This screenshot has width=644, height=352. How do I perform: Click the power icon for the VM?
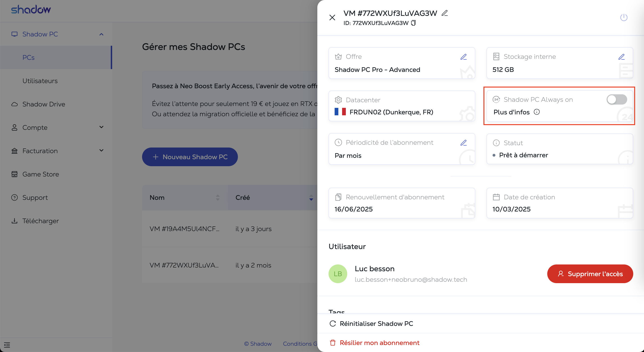pyautogui.click(x=623, y=18)
